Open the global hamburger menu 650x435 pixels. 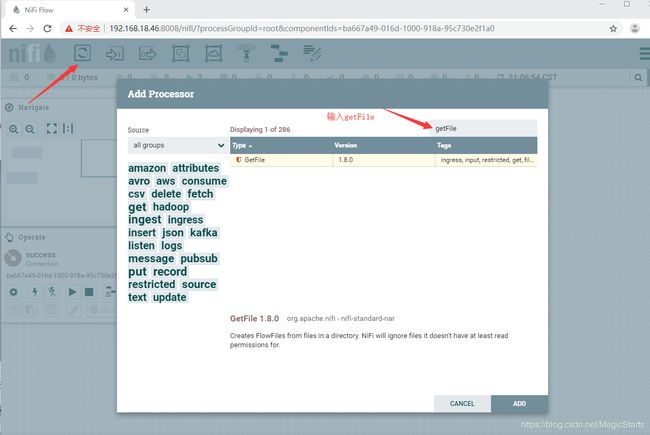(x=643, y=54)
